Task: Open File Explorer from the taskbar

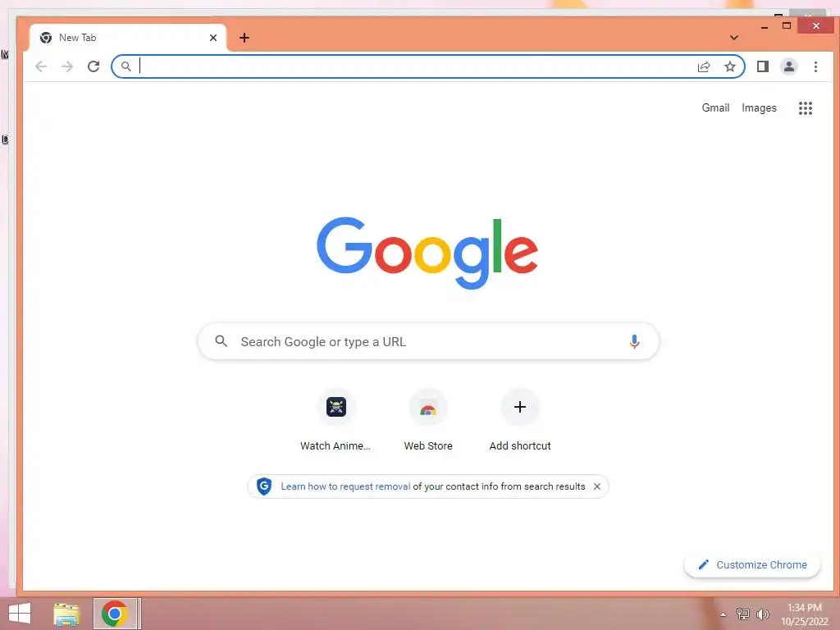Action: click(x=66, y=614)
